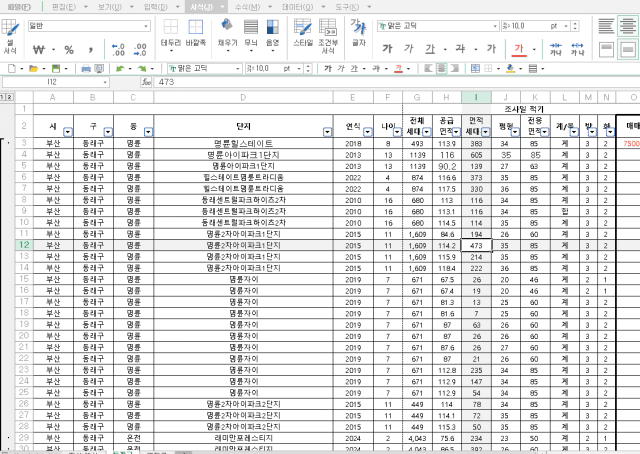Open the 음영 shading tool
The height and width of the screenshot is (454, 640).
point(273,36)
